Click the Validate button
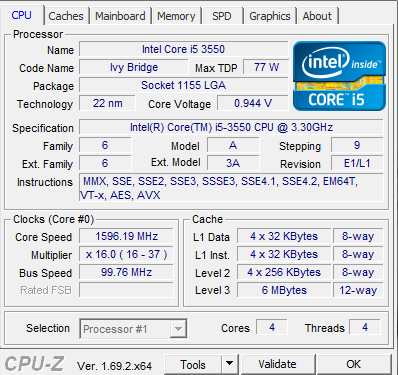Screen dimensions: 398x375 pos(277,364)
